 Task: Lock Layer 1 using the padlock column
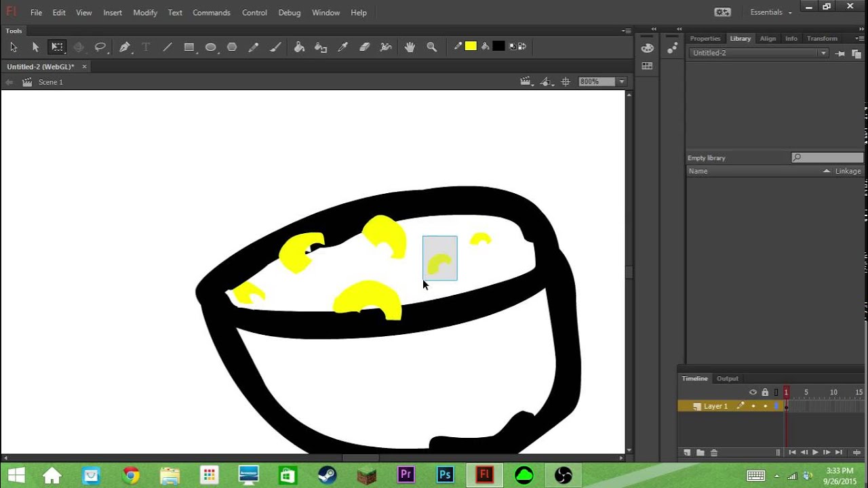[x=765, y=406]
